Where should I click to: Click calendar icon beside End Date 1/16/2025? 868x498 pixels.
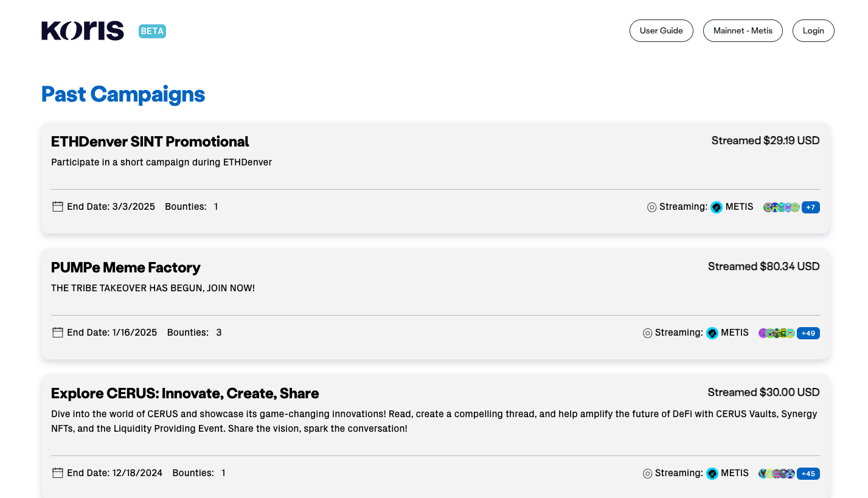[58, 333]
